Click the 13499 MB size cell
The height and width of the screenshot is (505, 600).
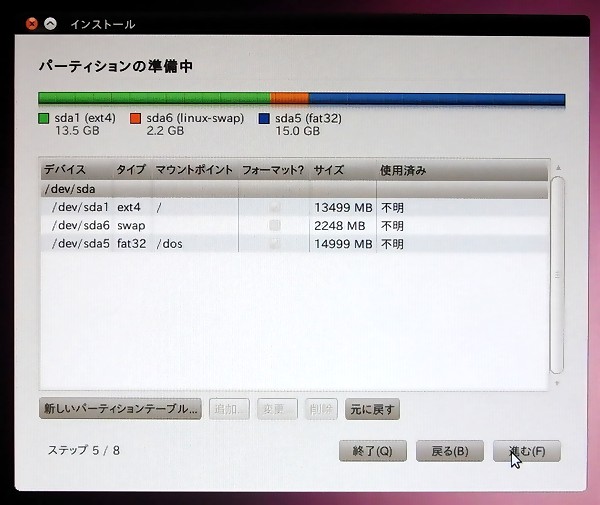343,207
